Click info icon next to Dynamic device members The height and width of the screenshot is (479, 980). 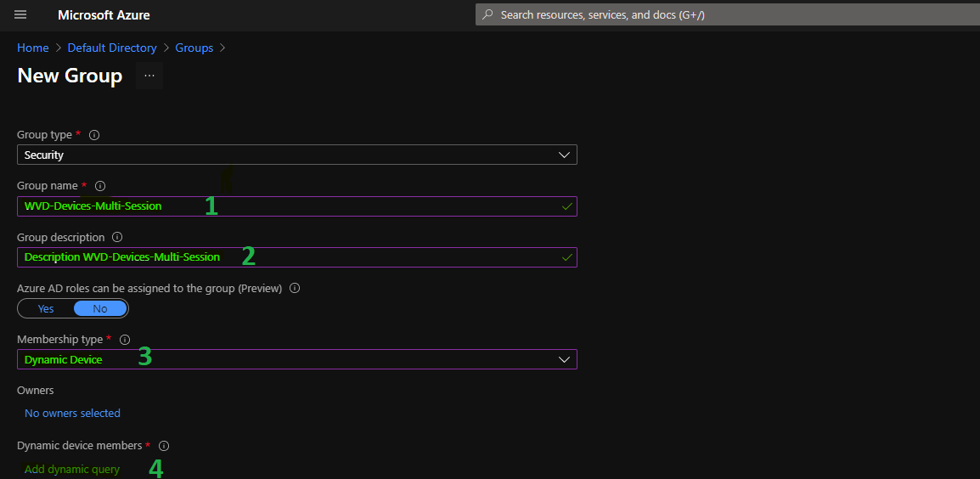[x=164, y=446]
